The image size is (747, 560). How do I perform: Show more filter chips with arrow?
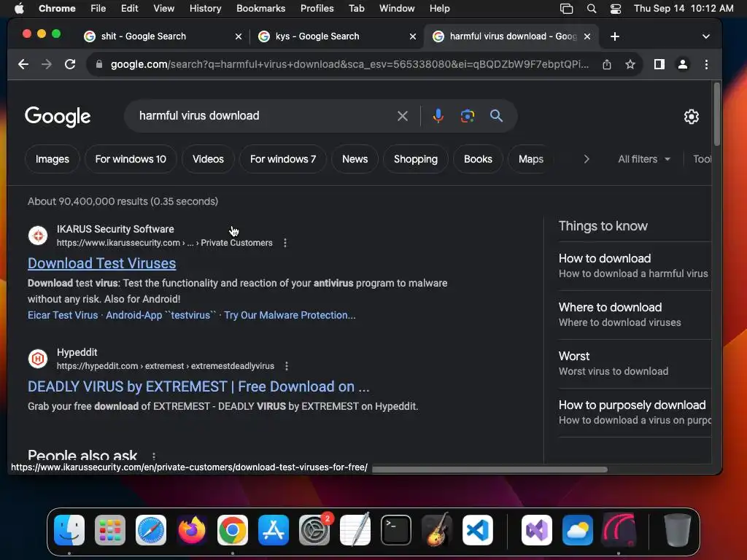tap(587, 159)
